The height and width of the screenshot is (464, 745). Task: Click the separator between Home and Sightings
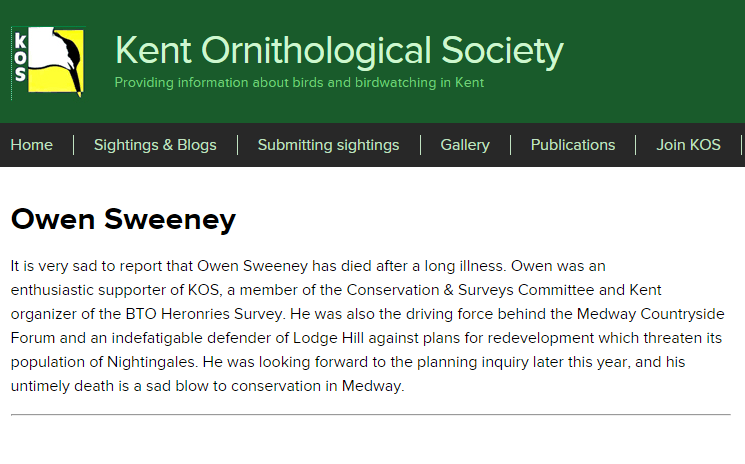tap(74, 145)
